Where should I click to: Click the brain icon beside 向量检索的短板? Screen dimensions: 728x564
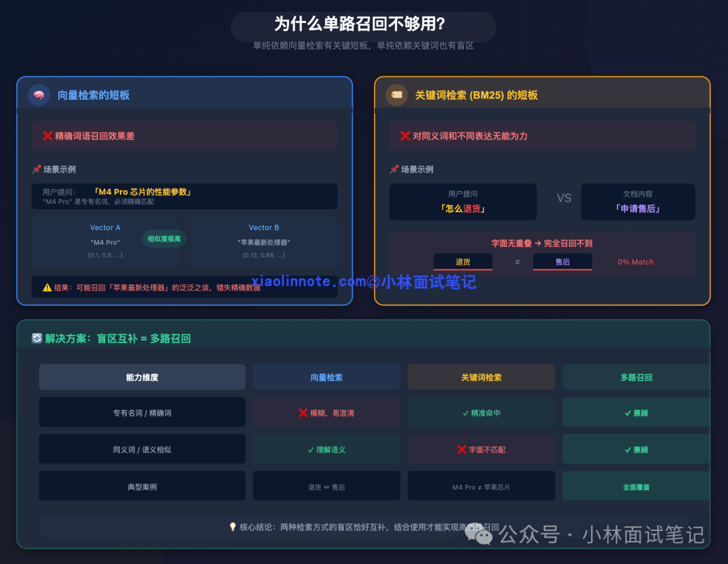pos(39,95)
